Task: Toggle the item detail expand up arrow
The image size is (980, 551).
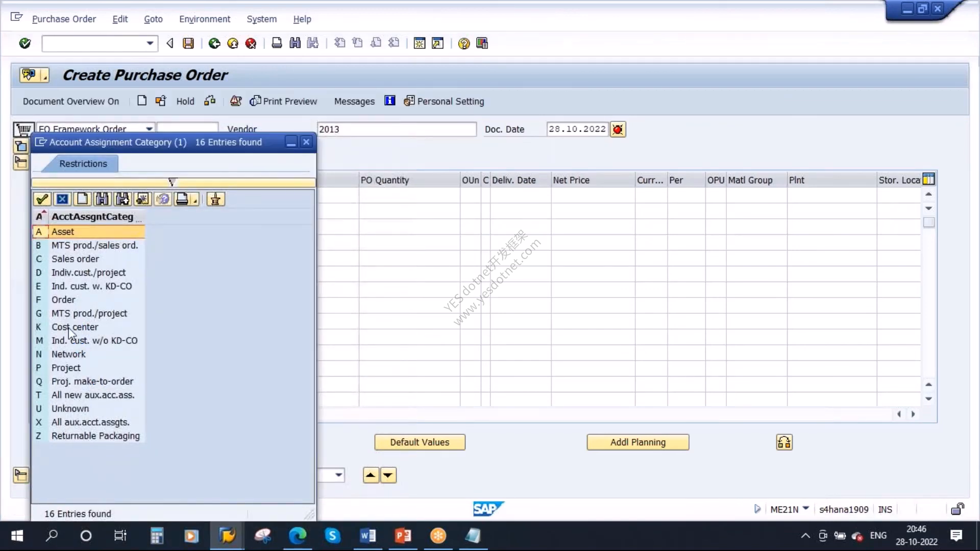Action: 371,475
